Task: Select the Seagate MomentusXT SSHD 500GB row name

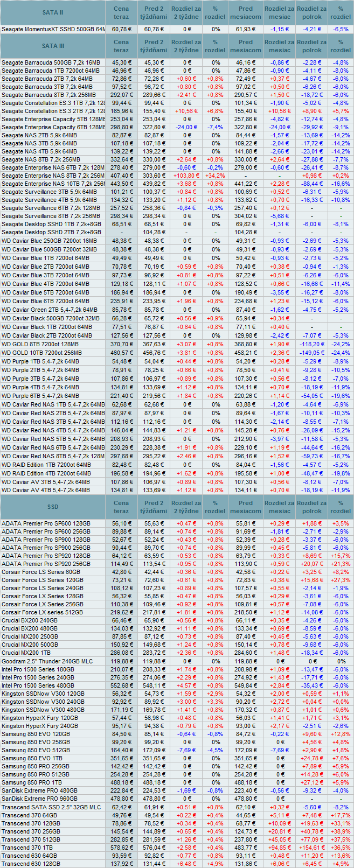Action: (53, 29)
